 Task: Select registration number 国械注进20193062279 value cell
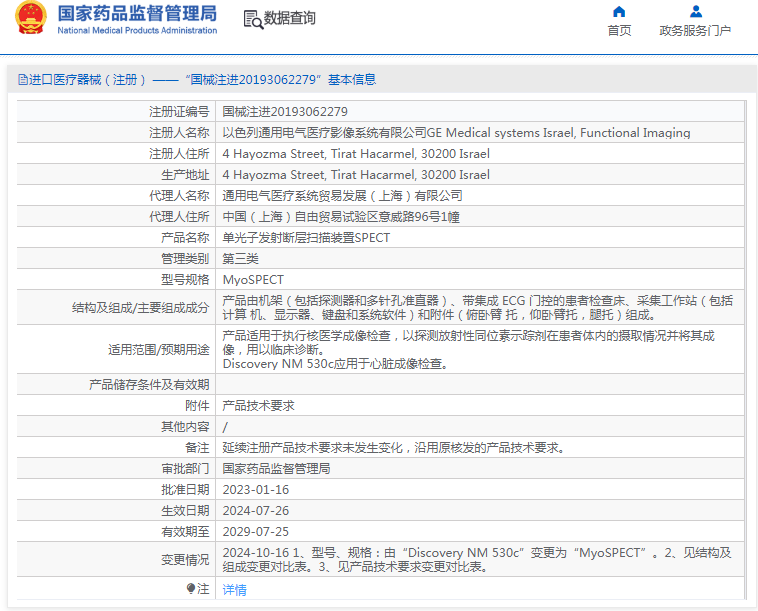285,112
